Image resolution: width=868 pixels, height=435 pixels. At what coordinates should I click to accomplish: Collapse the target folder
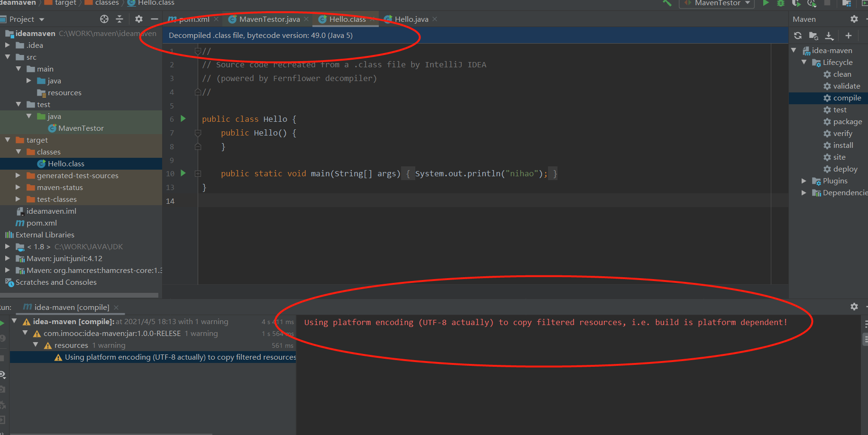8,140
